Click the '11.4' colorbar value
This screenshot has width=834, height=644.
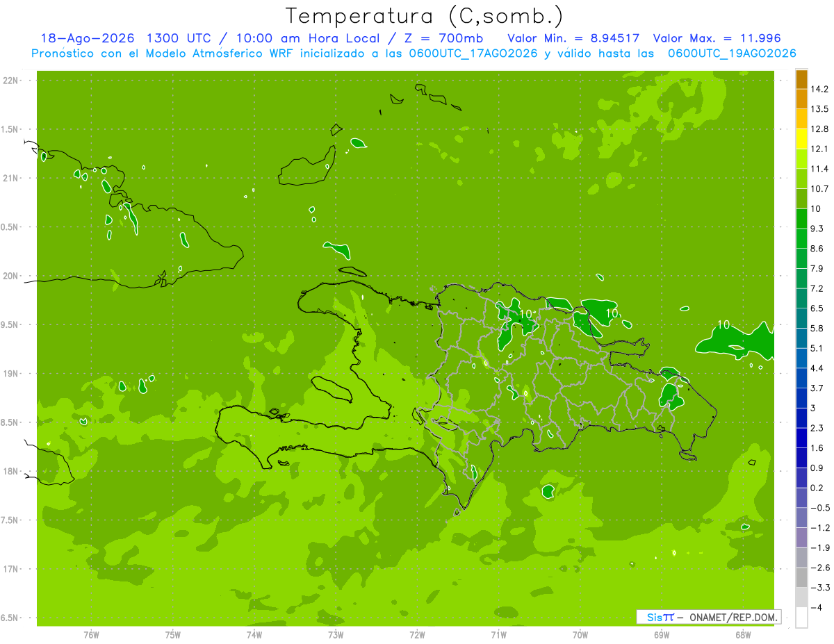(819, 169)
